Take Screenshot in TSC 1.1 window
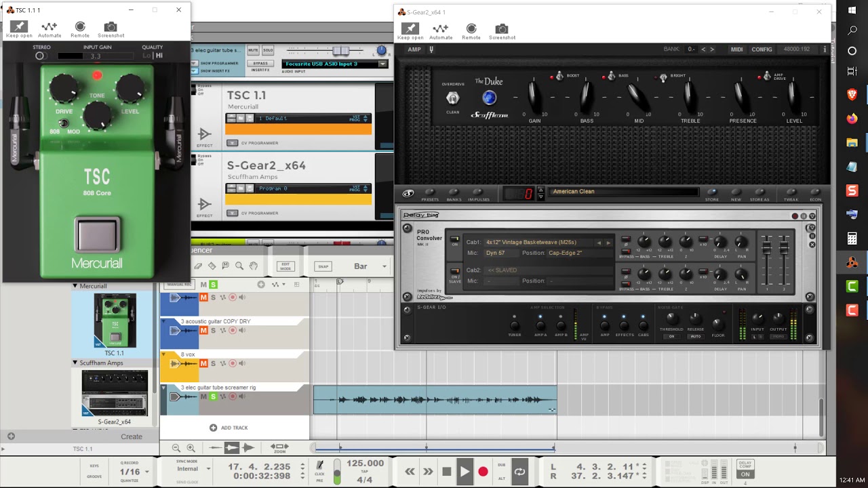The image size is (868, 488). (111, 29)
